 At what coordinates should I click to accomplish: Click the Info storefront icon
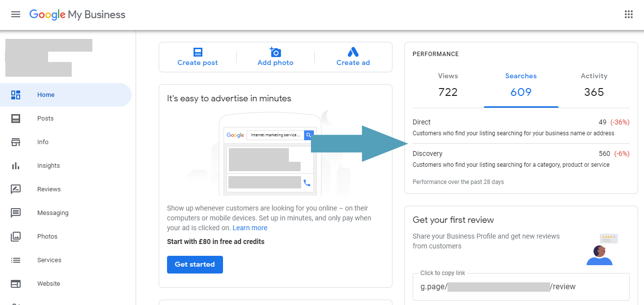point(16,142)
